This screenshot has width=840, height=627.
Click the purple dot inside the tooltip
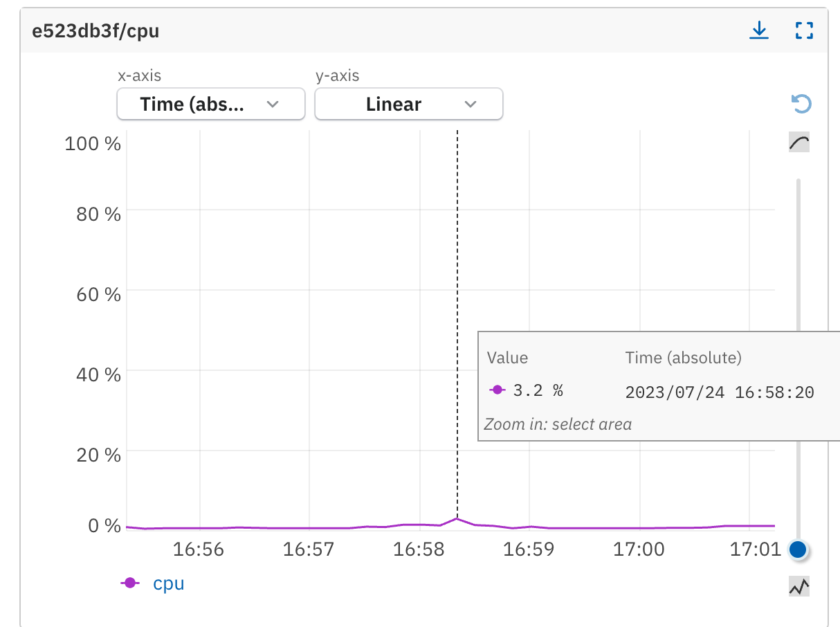click(x=497, y=390)
